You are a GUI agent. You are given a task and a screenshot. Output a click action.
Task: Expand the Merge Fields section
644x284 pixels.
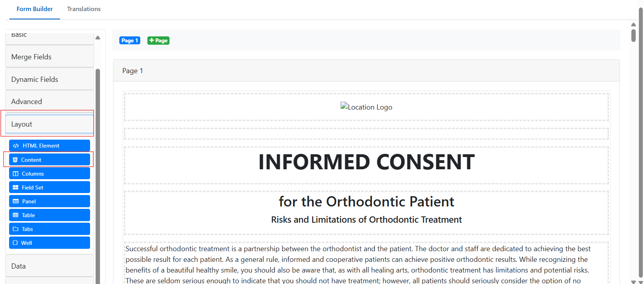tap(49, 57)
